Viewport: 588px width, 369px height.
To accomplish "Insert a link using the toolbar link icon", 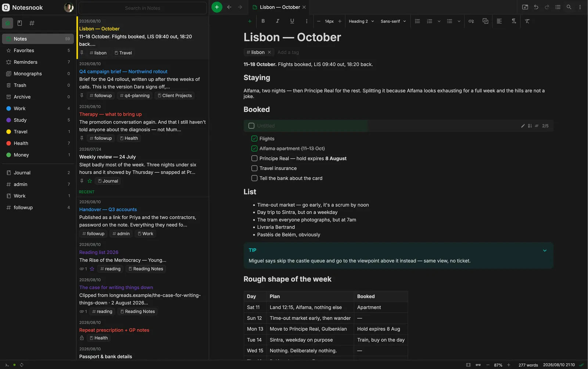I will coord(471,21).
